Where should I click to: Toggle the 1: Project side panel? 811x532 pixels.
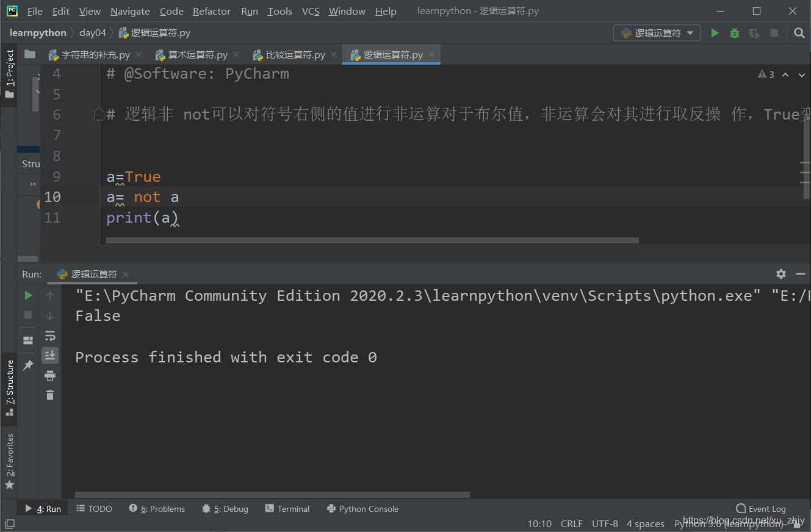pyautogui.click(x=9, y=74)
